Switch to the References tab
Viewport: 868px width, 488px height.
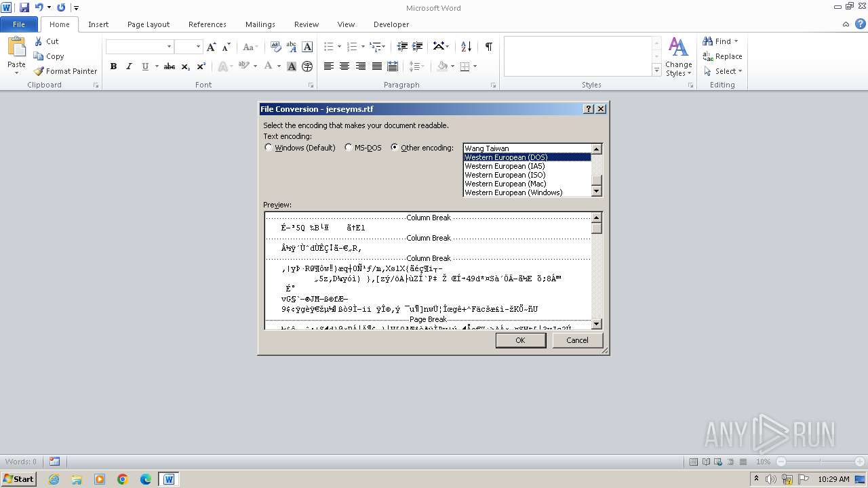tap(208, 24)
